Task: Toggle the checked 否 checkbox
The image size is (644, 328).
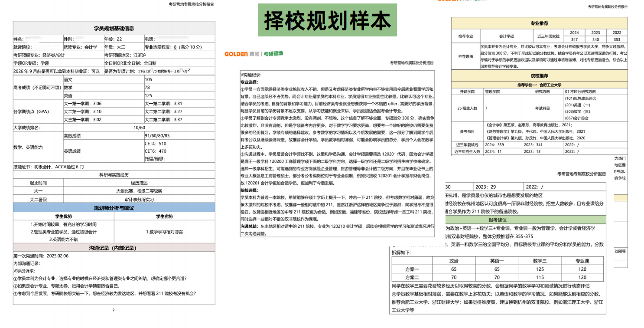Action: [x=189, y=70]
